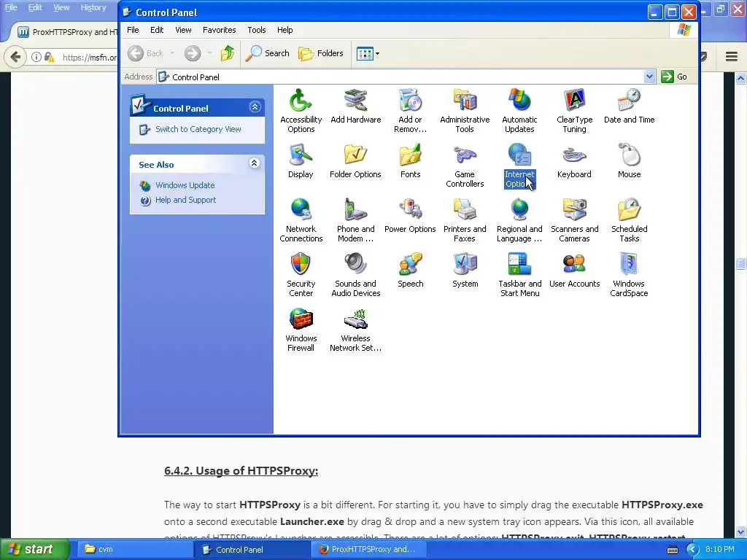
Task: Open the Windows Update link
Action: point(185,185)
